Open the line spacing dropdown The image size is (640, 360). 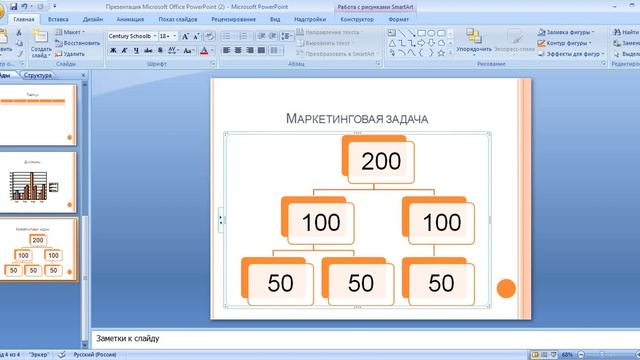(x=287, y=36)
